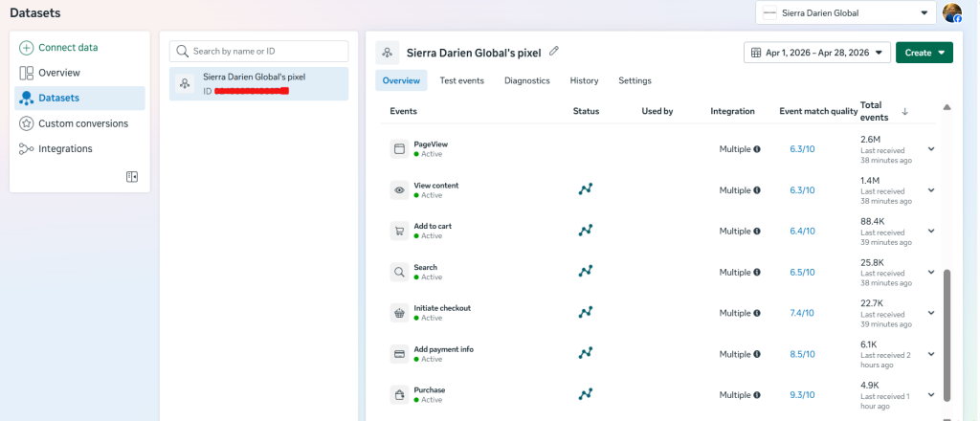Open PageView 6.3/10 match quality
980x421 pixels.
[x=802, y=149]
